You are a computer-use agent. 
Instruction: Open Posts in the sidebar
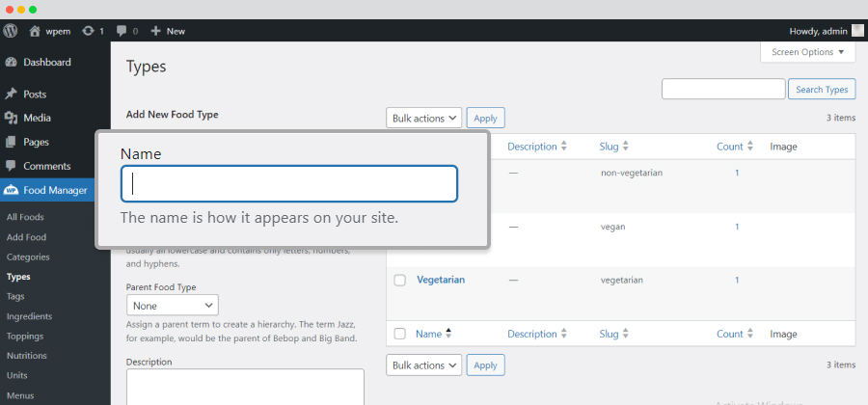35,94
